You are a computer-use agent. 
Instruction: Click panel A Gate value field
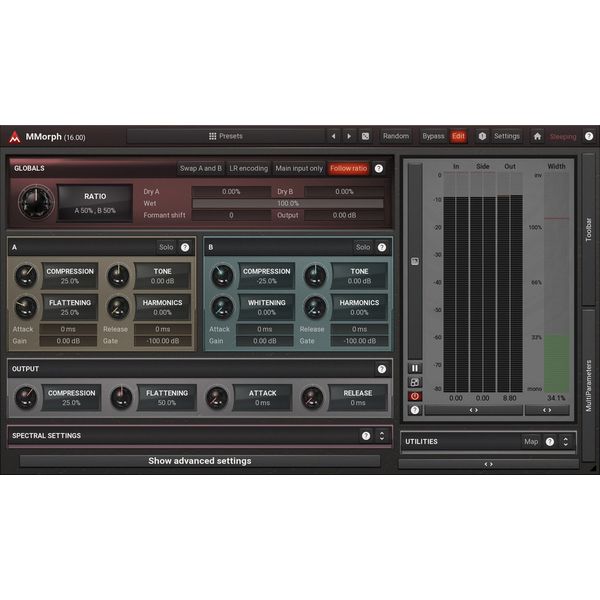pyautogui.click(x=163, y=341)
